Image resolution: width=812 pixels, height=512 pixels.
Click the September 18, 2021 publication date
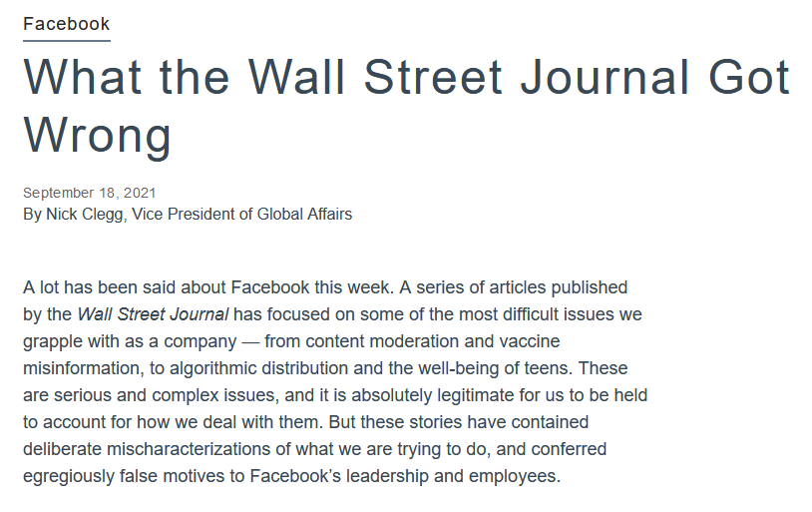click(90, 193)
